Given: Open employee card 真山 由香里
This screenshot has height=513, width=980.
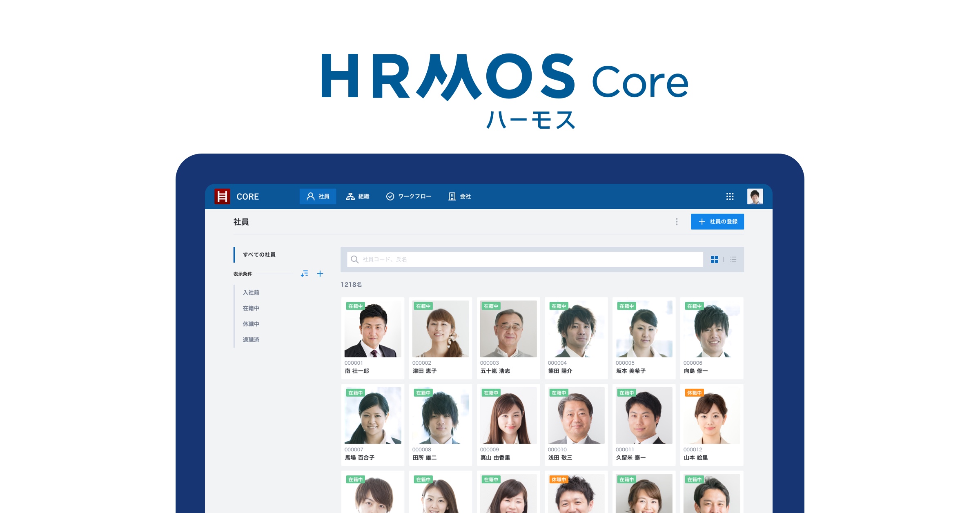Looking at the screenshot, I should [x=508, y=425].
